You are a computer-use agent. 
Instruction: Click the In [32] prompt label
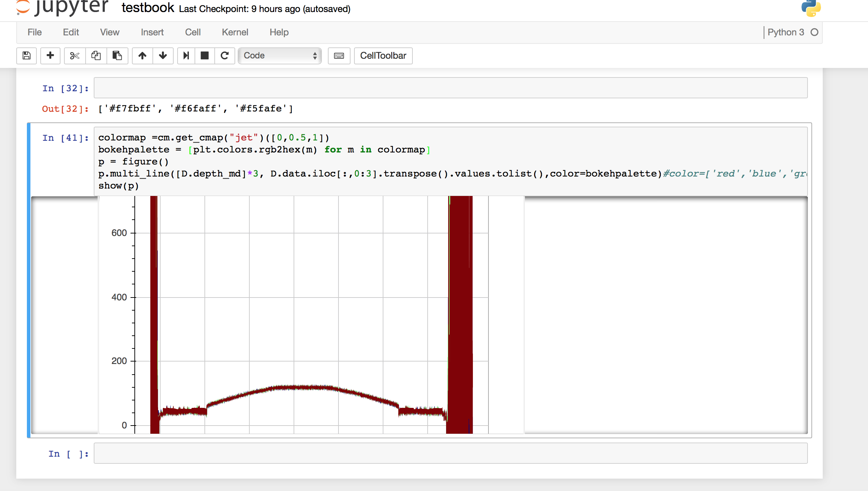[x=65, y=88]
